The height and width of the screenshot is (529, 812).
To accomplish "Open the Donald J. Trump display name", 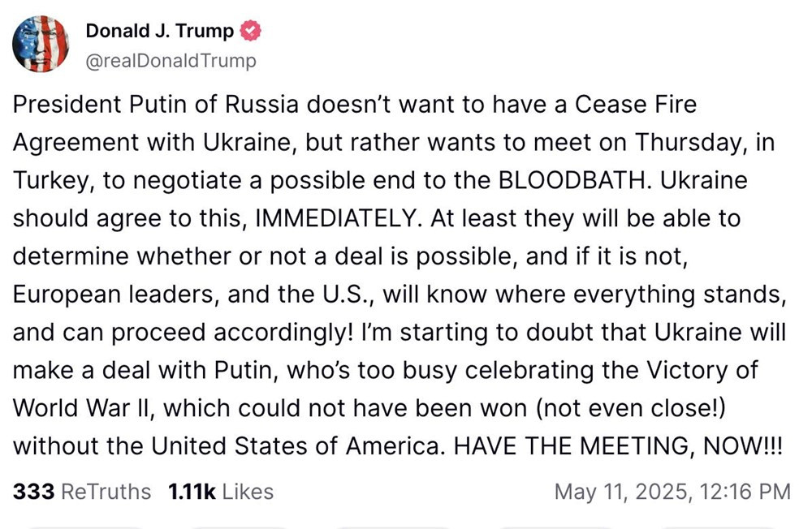I will pyautogui.click(x=160, y=32).
